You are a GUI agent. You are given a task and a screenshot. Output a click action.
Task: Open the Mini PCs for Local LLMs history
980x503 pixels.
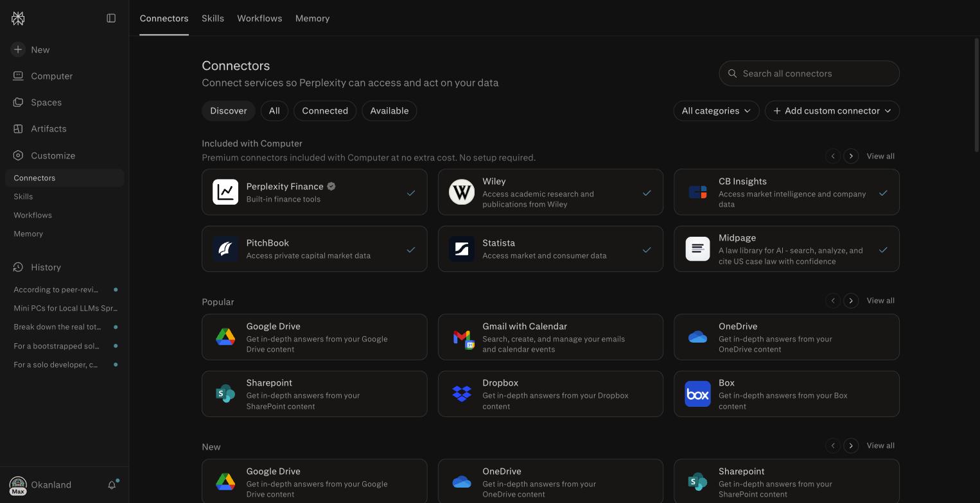[65, 308]
